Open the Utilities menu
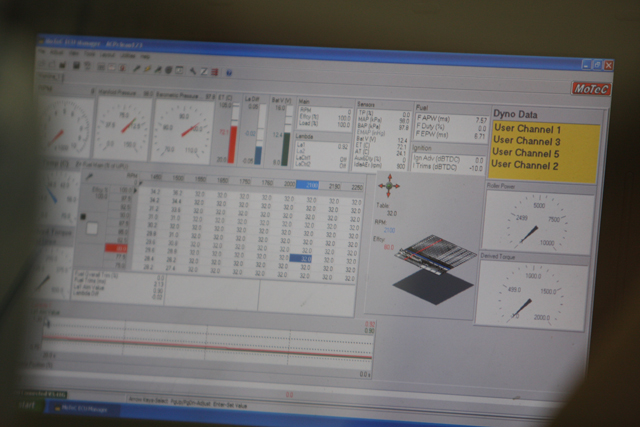The width and height of the screenshot is (640, 427). coord(128,56)
